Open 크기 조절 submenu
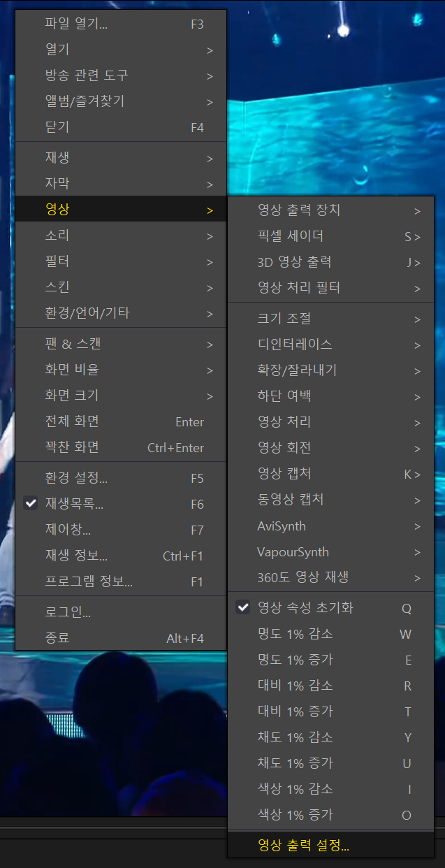Screen dimensions: 445x868 click(x=330, y=319)
